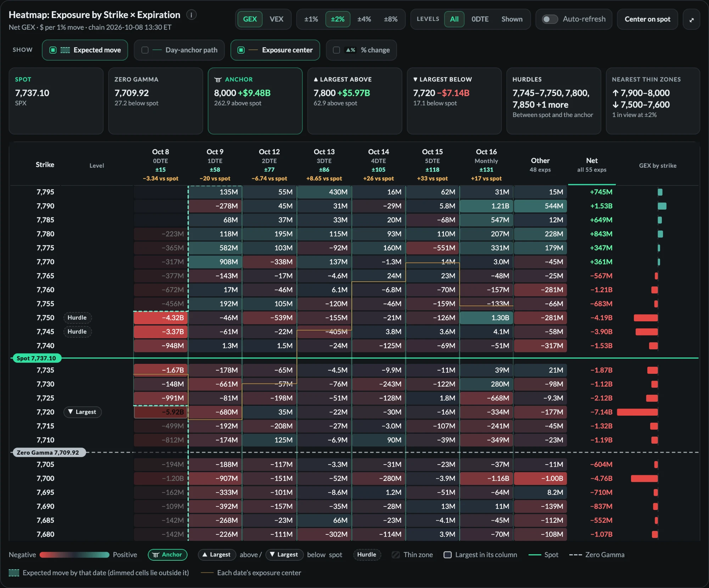Set levels filter to All

454,19
